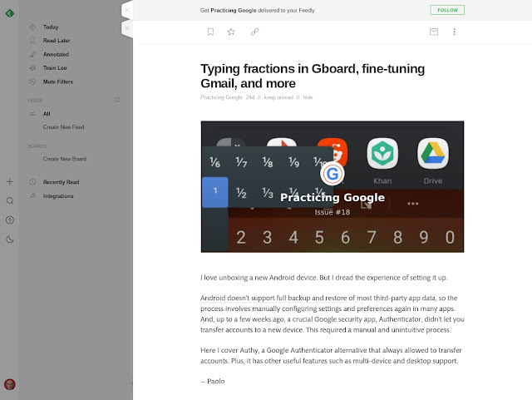Open the Annotated section
The height and width of the screenshot is (400, 532).
tap(56, 54)
